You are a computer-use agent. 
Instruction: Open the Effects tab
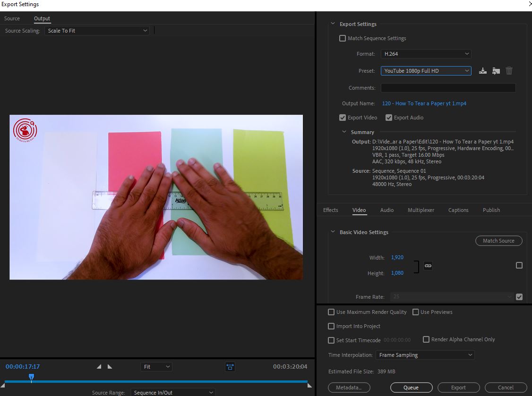click(x=330, y=210)
